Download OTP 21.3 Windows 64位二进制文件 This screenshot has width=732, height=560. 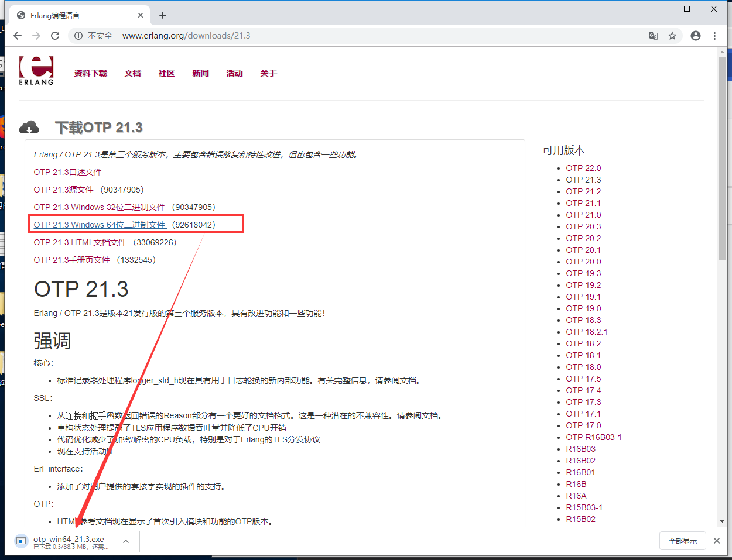[100, 225]
